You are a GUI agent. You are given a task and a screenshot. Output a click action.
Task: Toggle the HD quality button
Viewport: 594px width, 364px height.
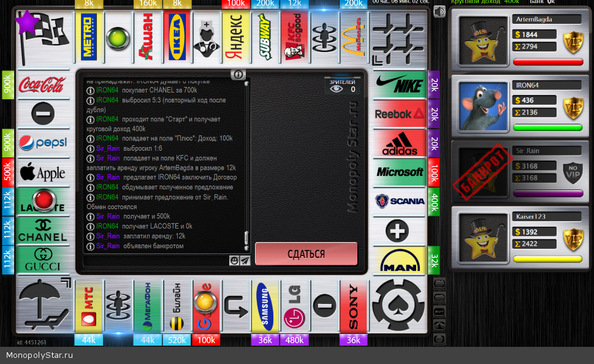(x=440, y=339)
